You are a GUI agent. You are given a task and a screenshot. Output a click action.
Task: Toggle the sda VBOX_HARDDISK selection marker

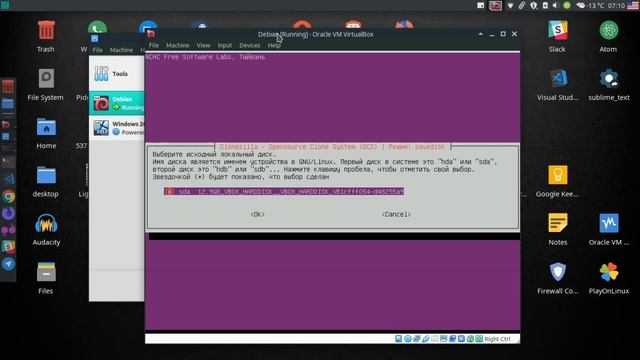coord(169,191)
